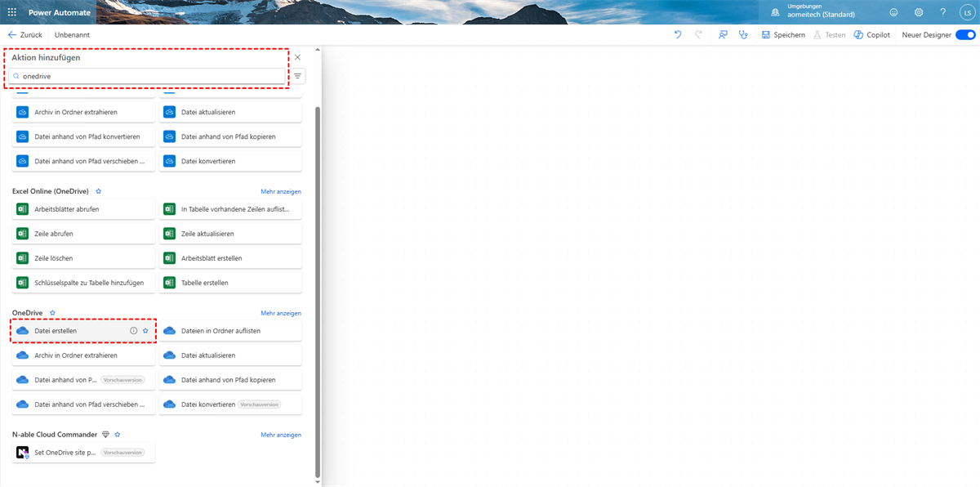Screen dimensions: 980x487
Task: Select Datei anhand von Pfad verschieben with square blue icon
Action: [x=83, y=161]
